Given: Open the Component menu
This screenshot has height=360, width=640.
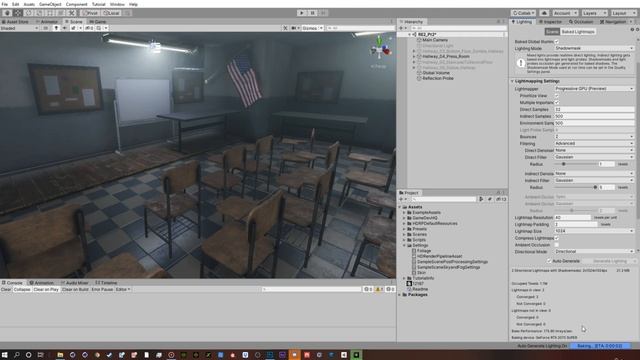Looking at the screenshot, I should tap(77, 4).
